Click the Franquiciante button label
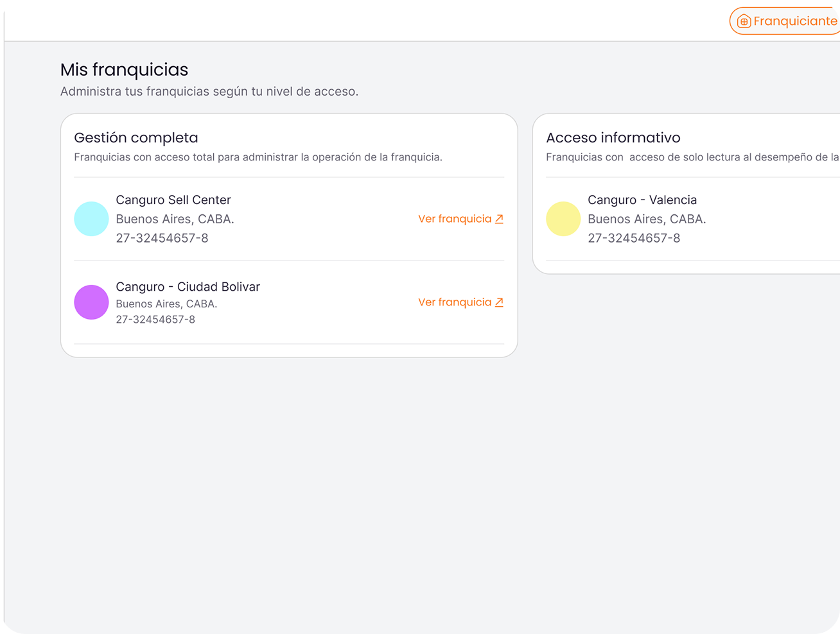This screenshot has width=840, height=634. 795,21
